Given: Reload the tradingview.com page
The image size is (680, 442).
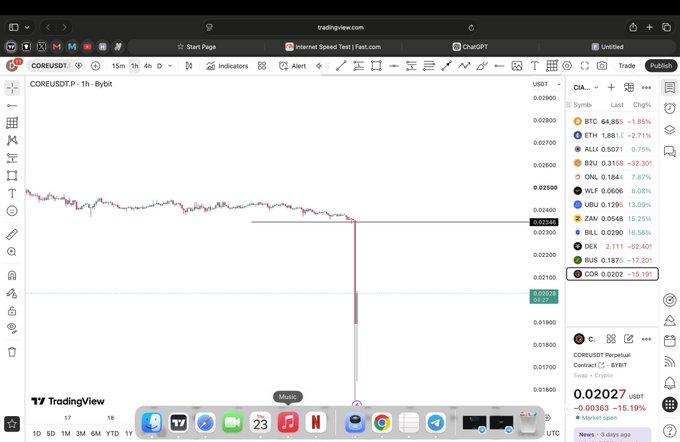Looking at the screenshot, I should click(471, 27).
